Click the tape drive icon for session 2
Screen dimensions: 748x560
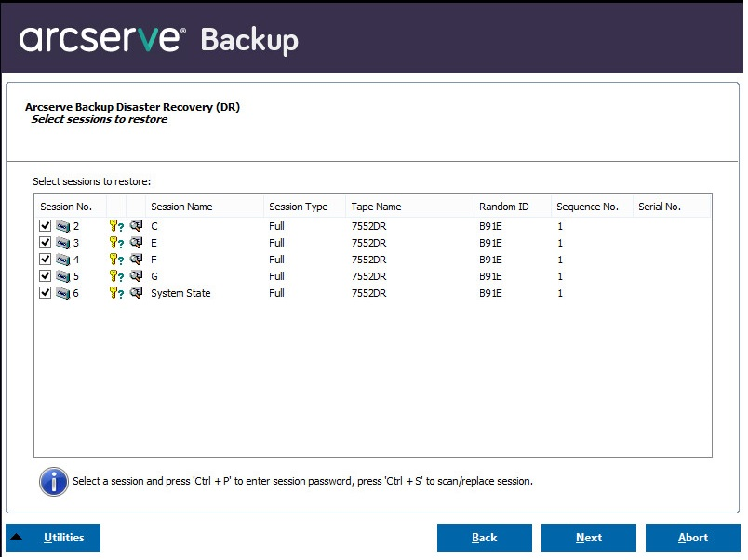(x=62, y=226)
